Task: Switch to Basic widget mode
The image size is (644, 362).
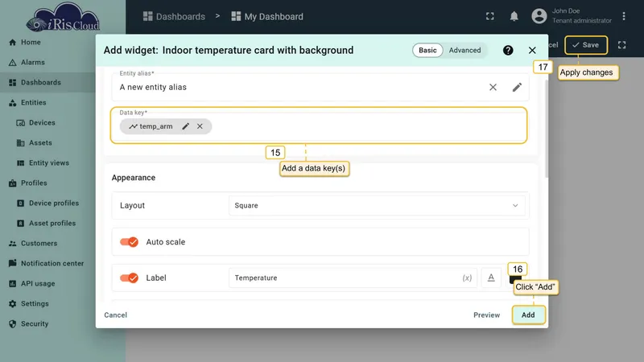Action: coord(427,50)
